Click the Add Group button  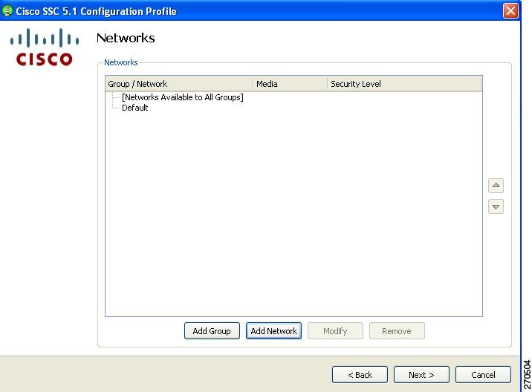(212, 331)
